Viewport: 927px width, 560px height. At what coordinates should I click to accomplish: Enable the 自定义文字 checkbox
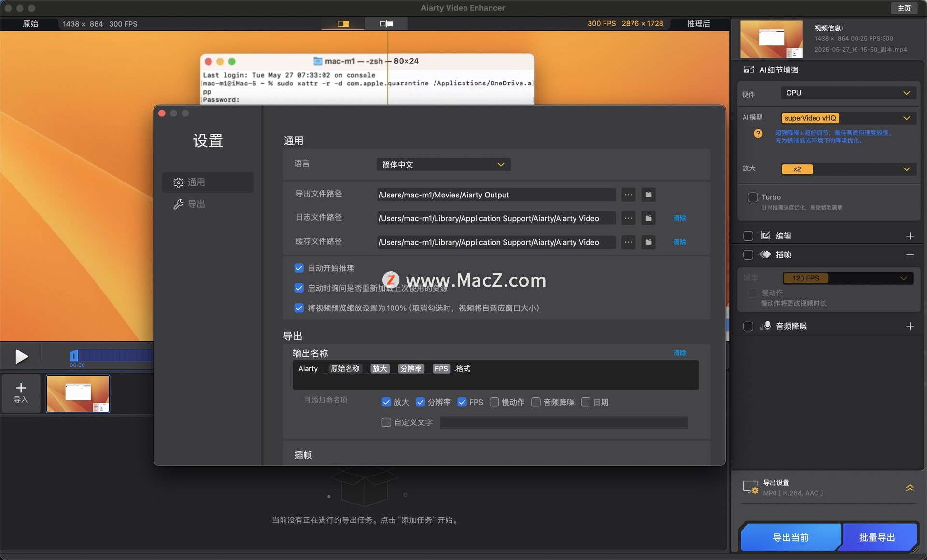tap(386, 422)
